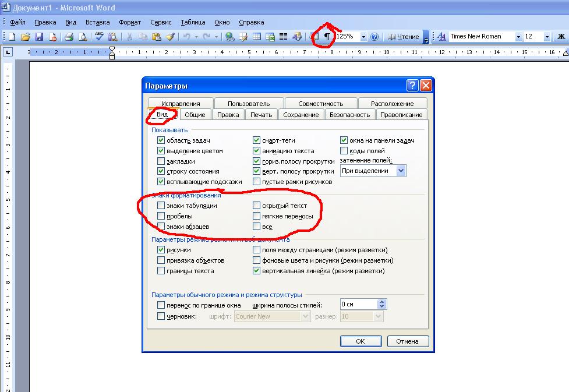Switch to the Общие tab
This screenshot has width=569, height=392.
[x=195, y=115]
